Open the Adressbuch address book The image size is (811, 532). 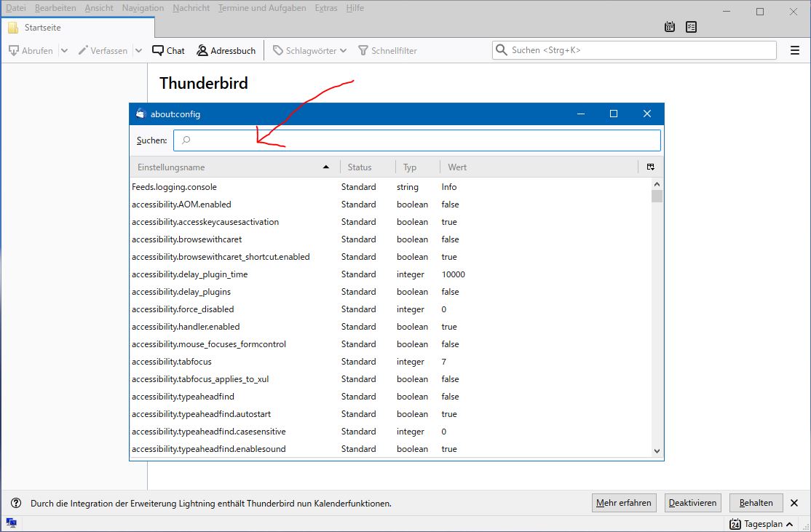coord(226,50)
